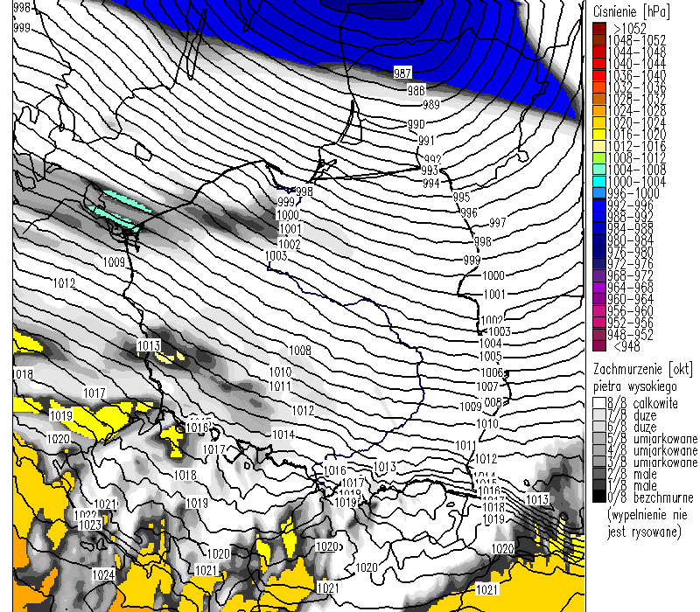Pick the 5/8 umiarkowane gray swatch
700x612 pixels.
point(599,438)
